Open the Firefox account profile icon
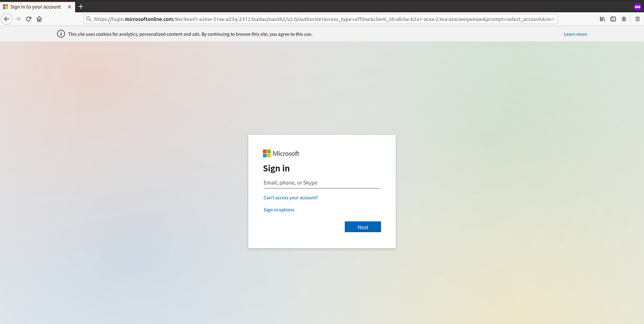This screenshot has width=644, height=324. point(624,18)
